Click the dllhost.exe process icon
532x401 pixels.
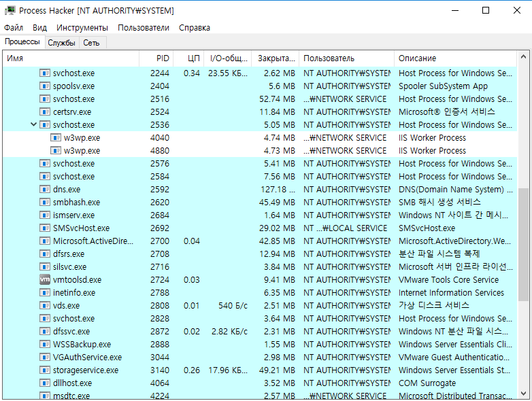click(x=45, y=383)
